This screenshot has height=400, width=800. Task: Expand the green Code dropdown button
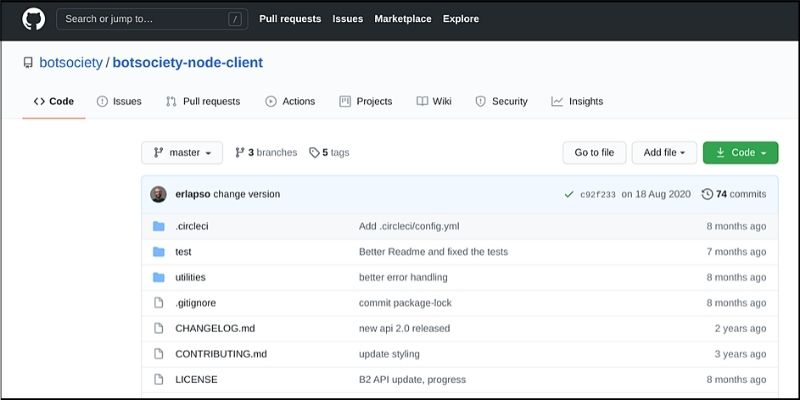point(740,153)
